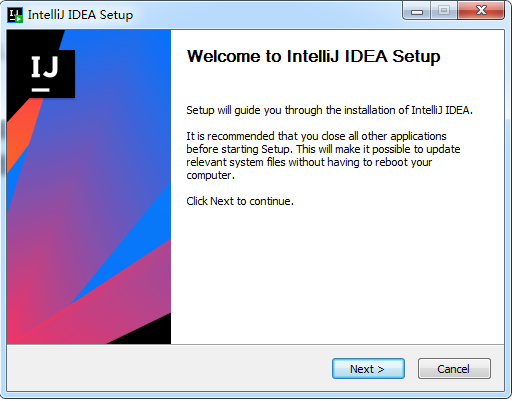Image resolution: width=512 pixels, height=401 pixels.
Task: Click the 'Click Next to continue.' text
Action: (x=240, y=201)
